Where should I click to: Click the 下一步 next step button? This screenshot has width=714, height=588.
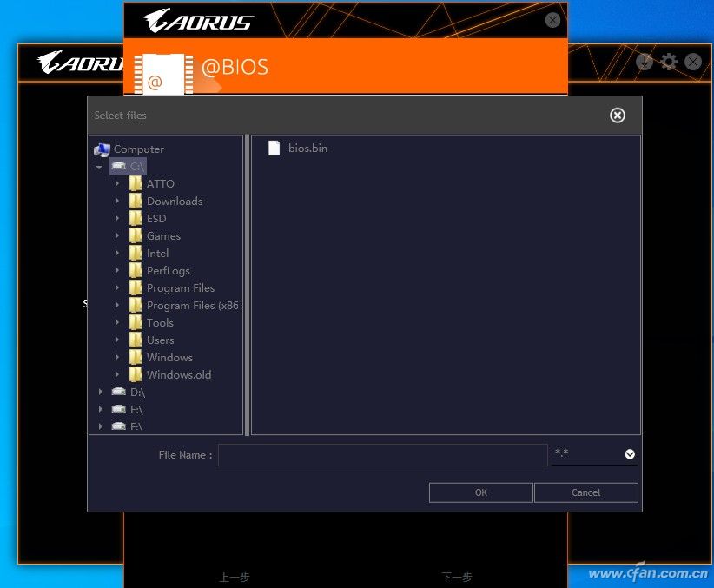click(457, 577)
